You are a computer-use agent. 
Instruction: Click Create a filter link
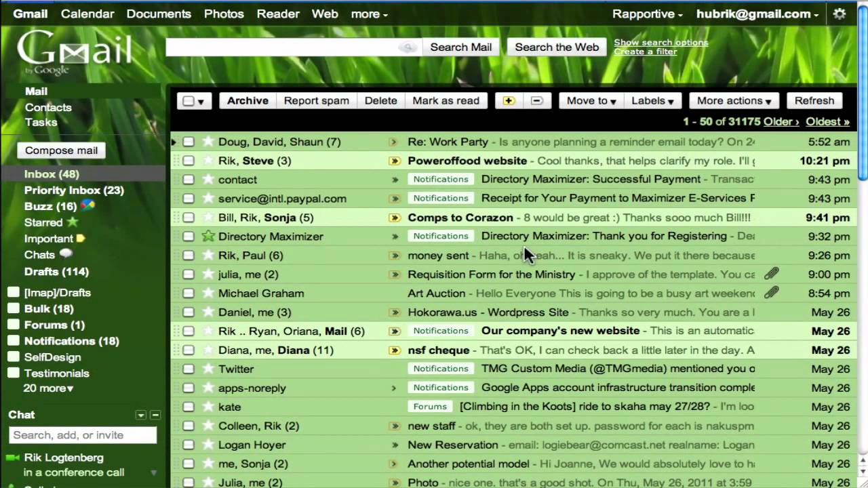(x=646, y=52)
